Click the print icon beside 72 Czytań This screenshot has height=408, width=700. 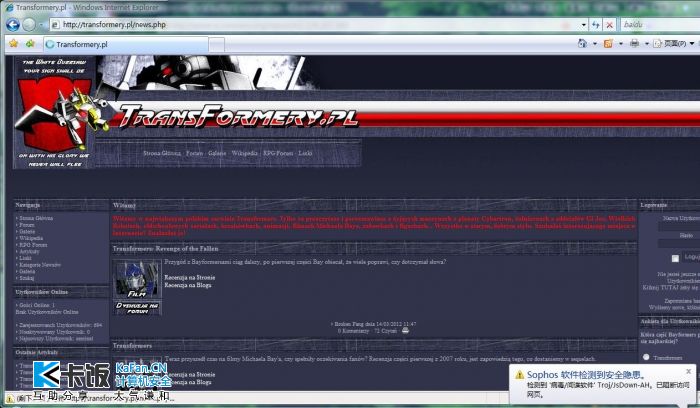tap(405, 331)
